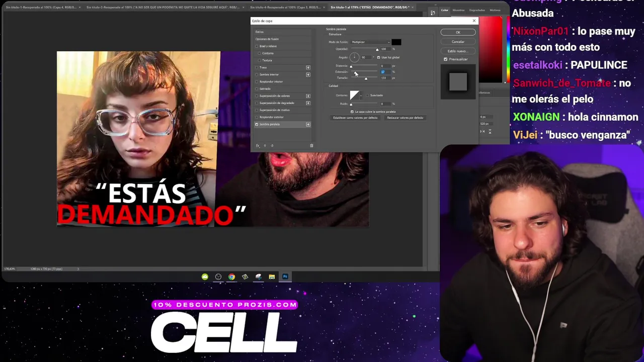The width and height of the screenshot is (644, 362).
Task: Open Modo de fusión Multiplicar dropdown
Action: 370,42
